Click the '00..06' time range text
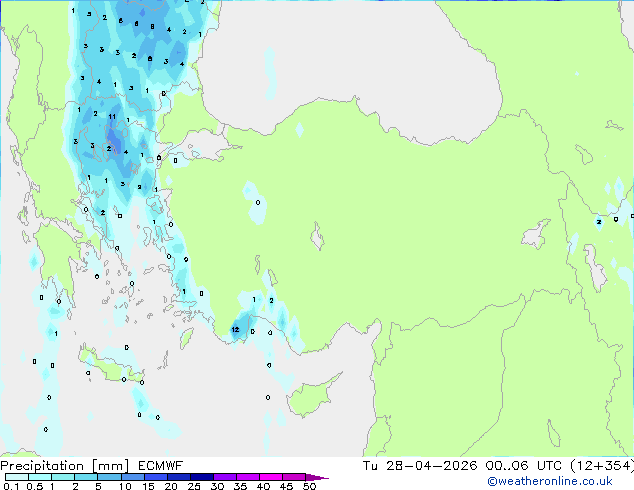634x490 pixels. click(x=507, y=466)
